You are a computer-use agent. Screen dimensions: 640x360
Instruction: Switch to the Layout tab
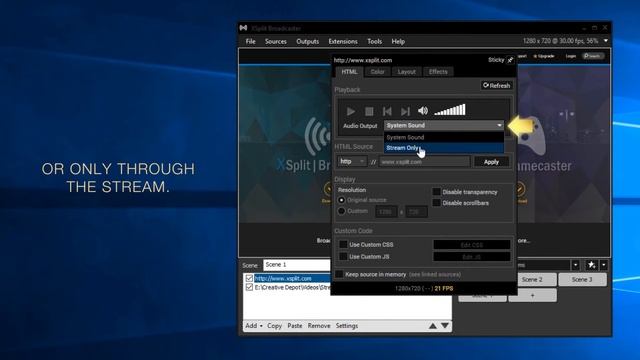click(407, 72)
